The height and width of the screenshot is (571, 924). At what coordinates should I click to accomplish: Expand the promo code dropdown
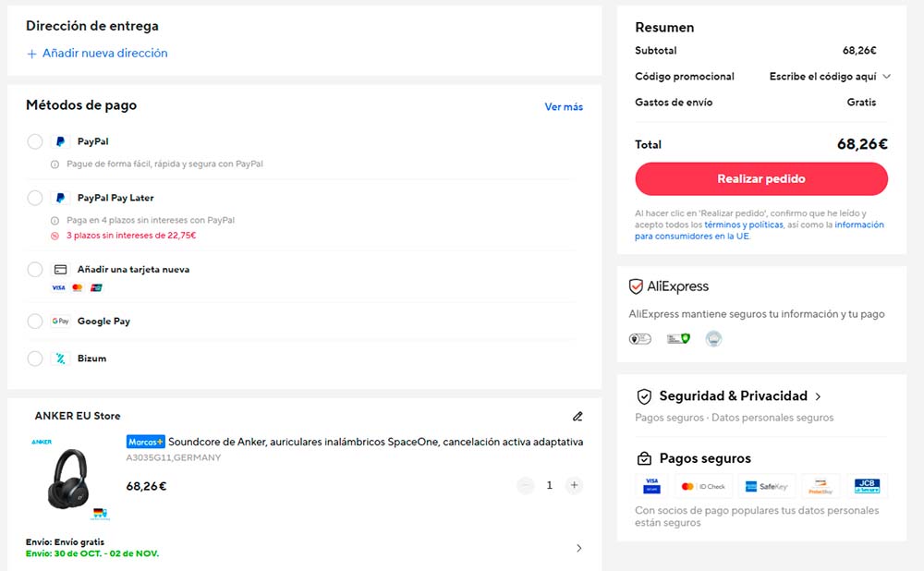[x=886, y=77]
